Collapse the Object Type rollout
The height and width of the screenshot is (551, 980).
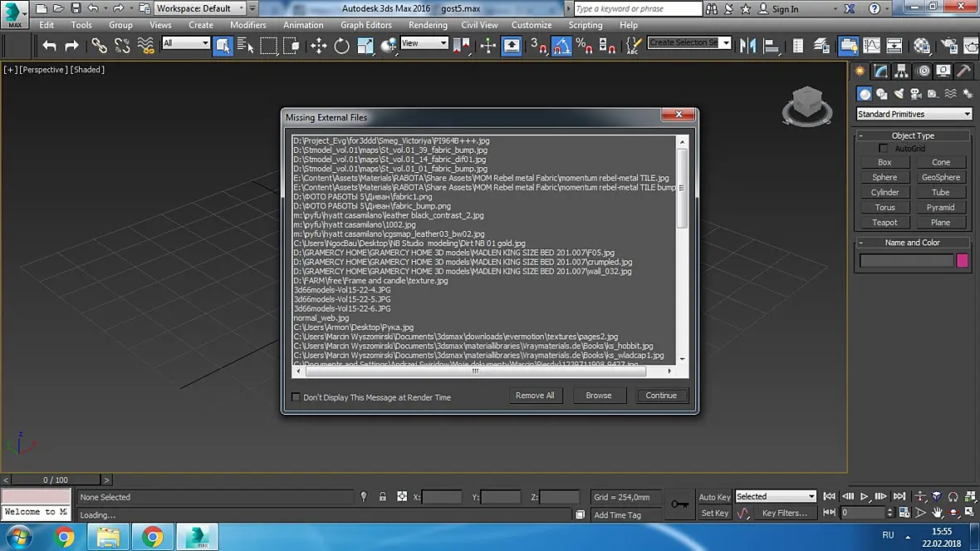913,135
